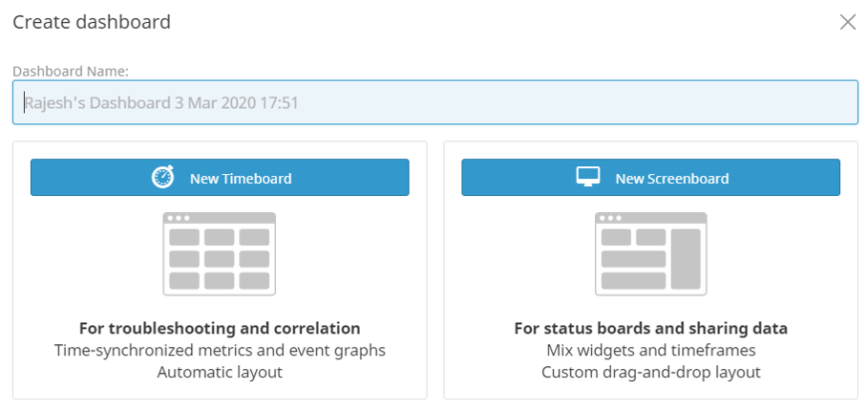Click the Create dashboard heading
Screen dimensions: 868x411
coord(92,22)
